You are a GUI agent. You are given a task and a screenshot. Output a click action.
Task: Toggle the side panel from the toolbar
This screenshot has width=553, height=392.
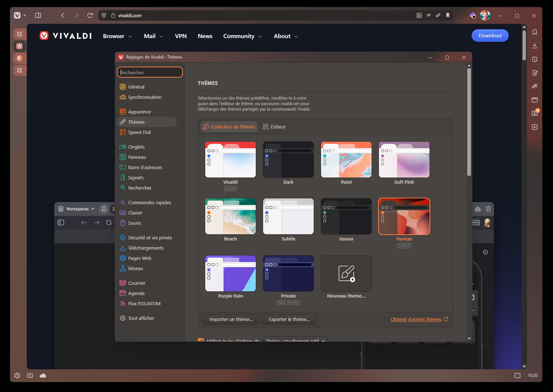[x=38, y=15]
